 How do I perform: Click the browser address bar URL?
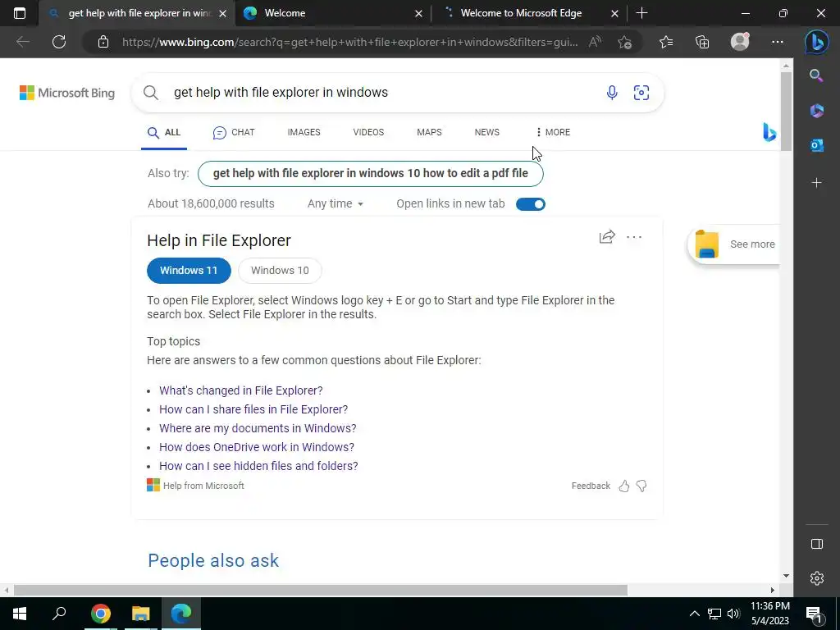coord(349,42)
